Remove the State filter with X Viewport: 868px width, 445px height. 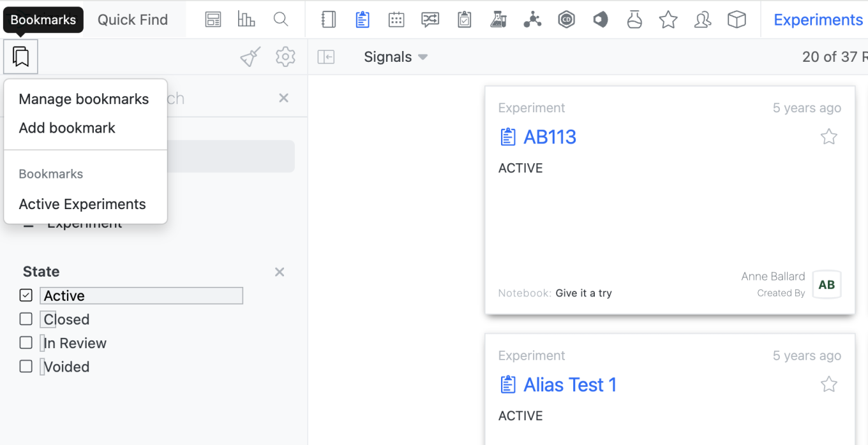point(280,272)
